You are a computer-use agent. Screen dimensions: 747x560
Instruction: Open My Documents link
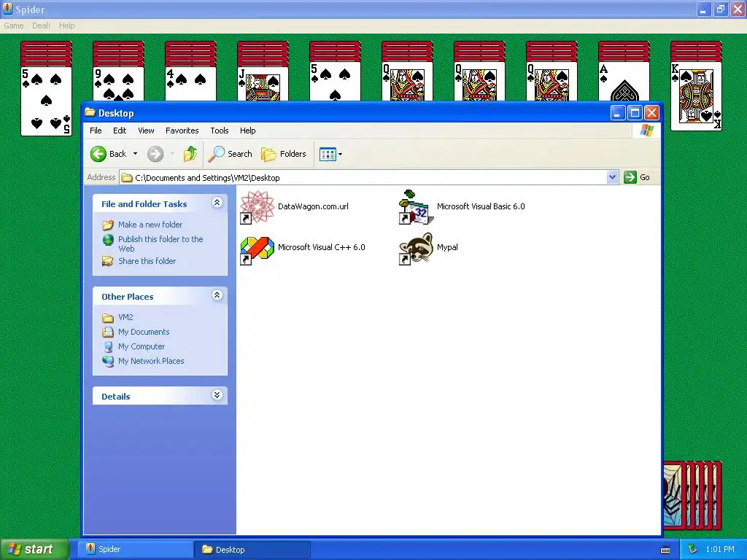point(144,332)
